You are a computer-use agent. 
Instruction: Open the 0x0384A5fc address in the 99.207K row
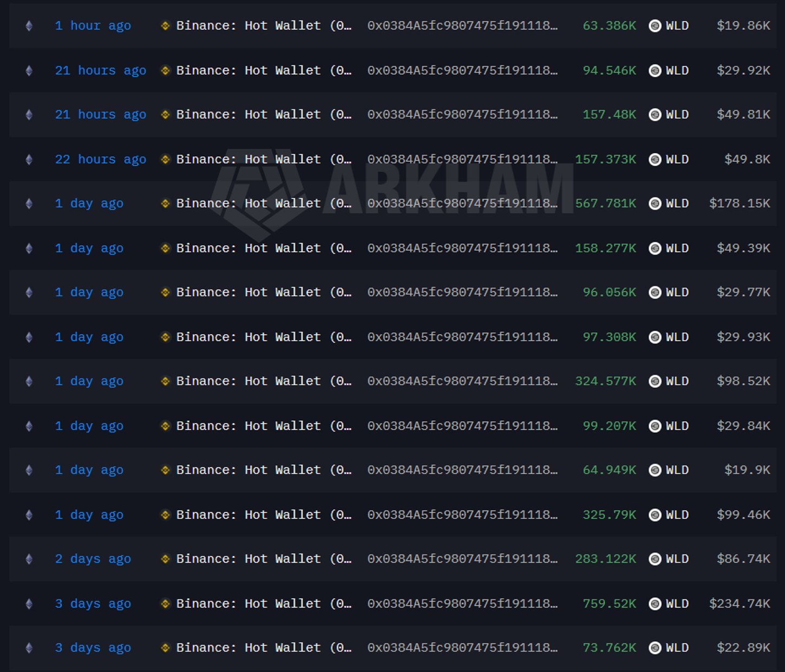(x=462, y=426)
